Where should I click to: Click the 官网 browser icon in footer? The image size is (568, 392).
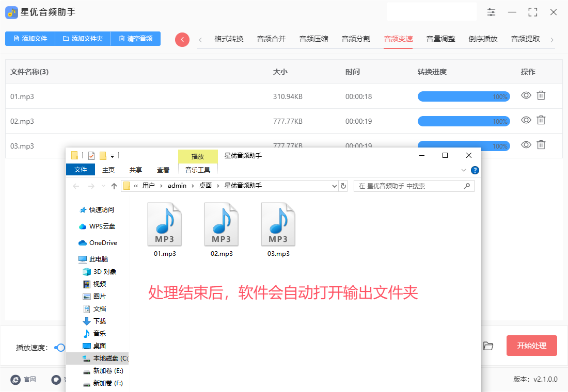[x=15, y=379]
